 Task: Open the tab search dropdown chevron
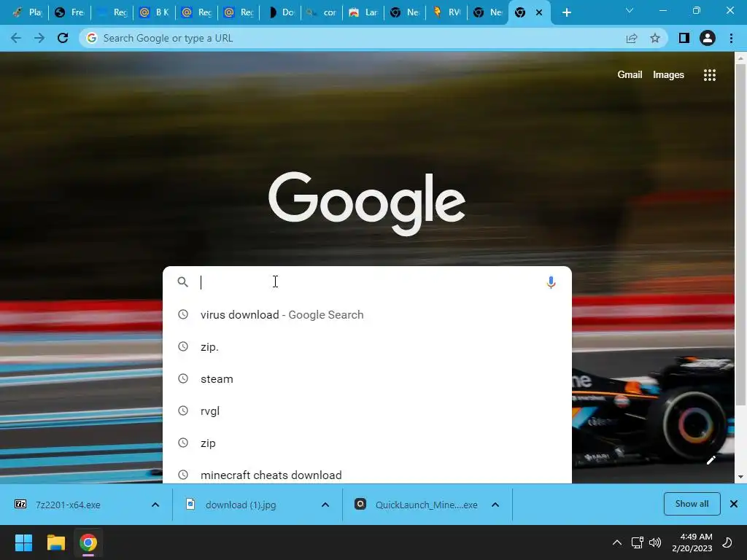630,10
